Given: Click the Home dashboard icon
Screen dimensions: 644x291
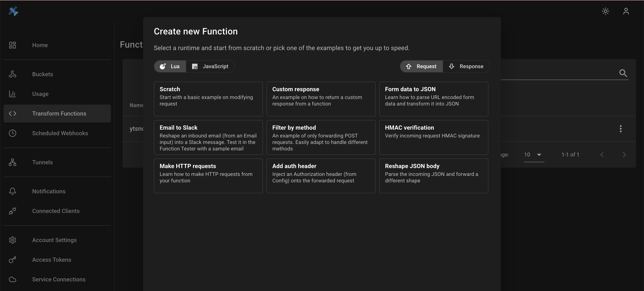Looking at the screenshot, I should click(13, 45).
